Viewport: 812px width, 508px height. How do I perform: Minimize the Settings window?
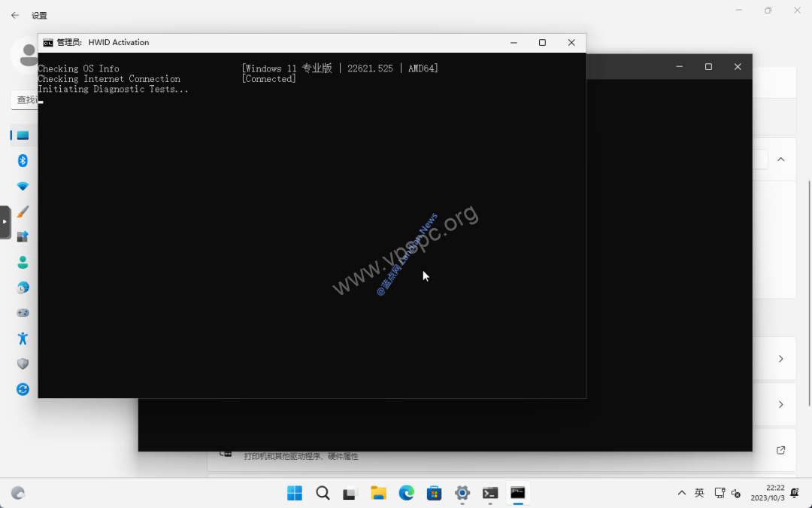point(739,11)
